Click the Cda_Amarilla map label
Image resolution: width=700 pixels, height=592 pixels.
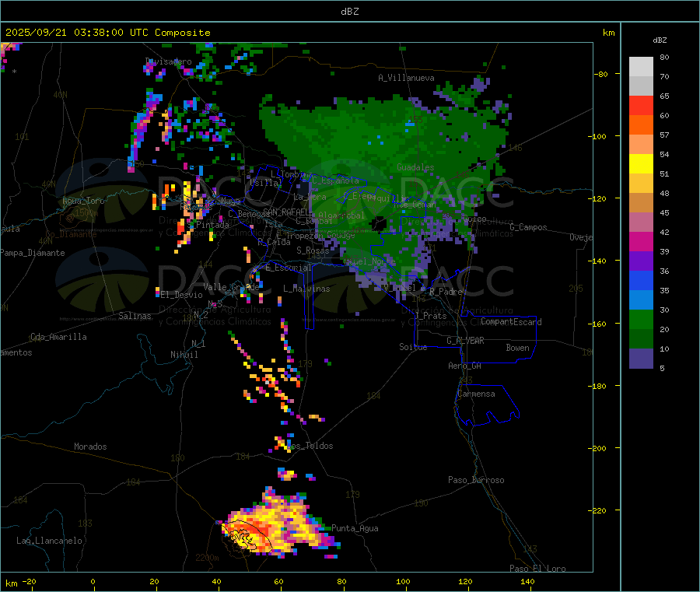[58, 337]
